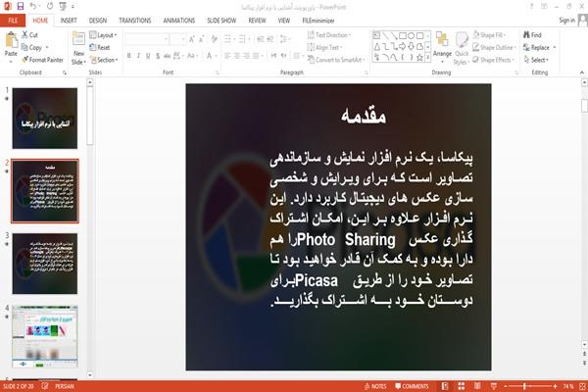Increase the font size
This screenshot has height=392, width=588.
tap(192, 38)
